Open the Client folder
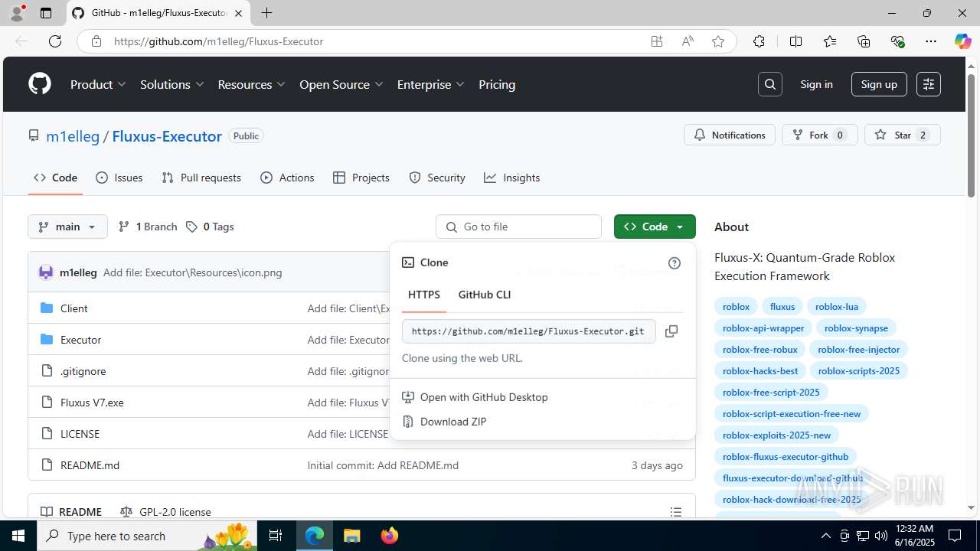The width and height of the screenshot is (980, 551). (74, 308)
